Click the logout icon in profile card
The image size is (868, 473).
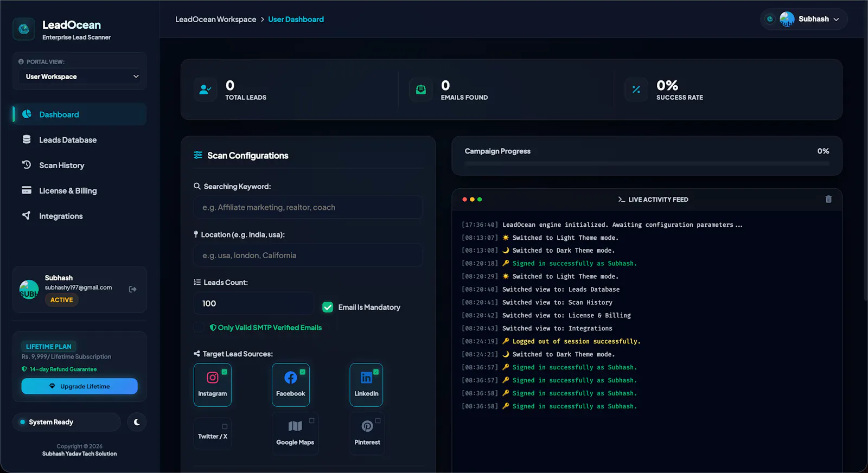click(x=133, y=289)
